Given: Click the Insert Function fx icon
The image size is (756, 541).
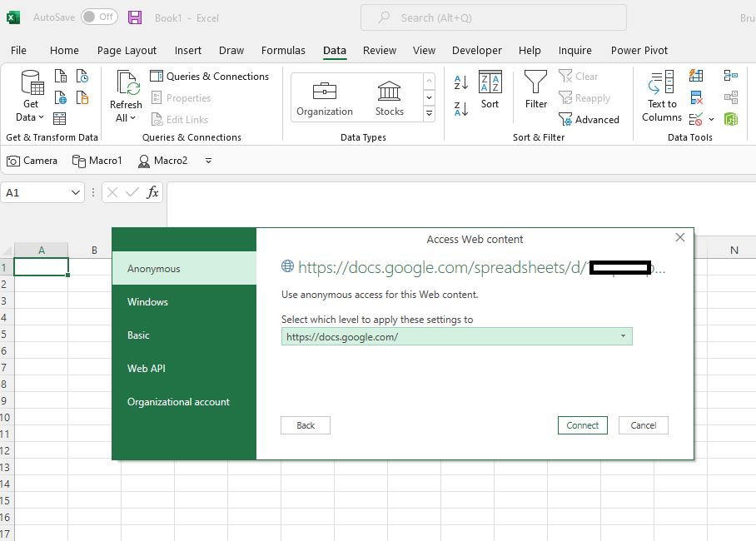Looking at the screenshot, I should point(152,192).
